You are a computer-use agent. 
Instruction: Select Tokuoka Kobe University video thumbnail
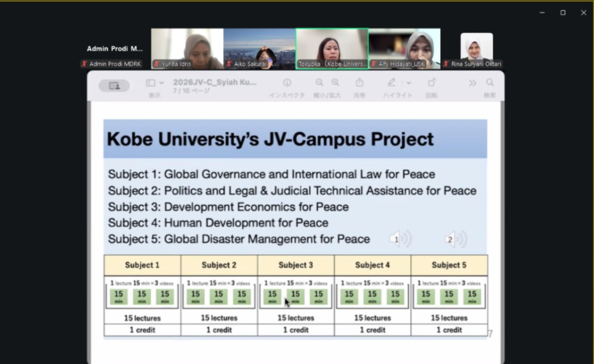(332, 49)
